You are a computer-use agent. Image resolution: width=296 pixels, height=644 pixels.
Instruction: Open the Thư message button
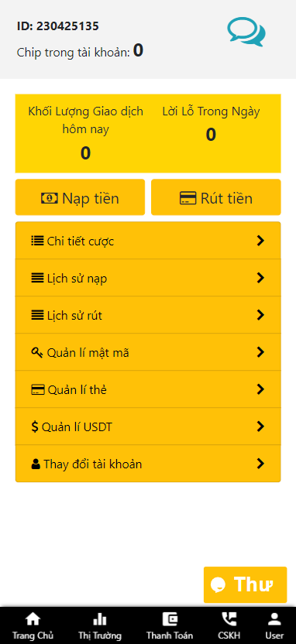pos(245,584)
